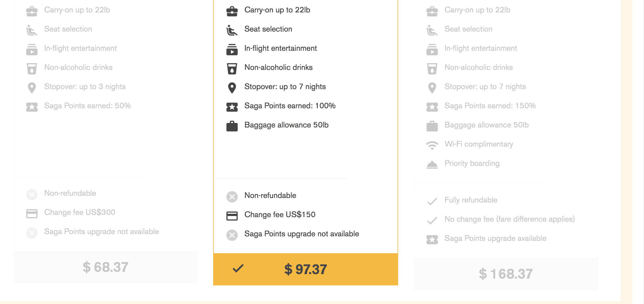Click the Priority boarding bell icon

432,164
